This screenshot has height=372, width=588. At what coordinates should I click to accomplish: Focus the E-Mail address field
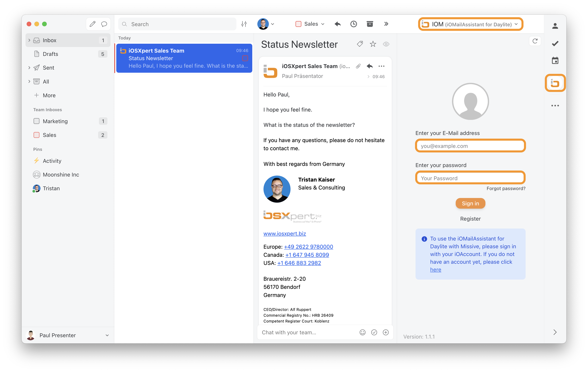click(470, 146)
